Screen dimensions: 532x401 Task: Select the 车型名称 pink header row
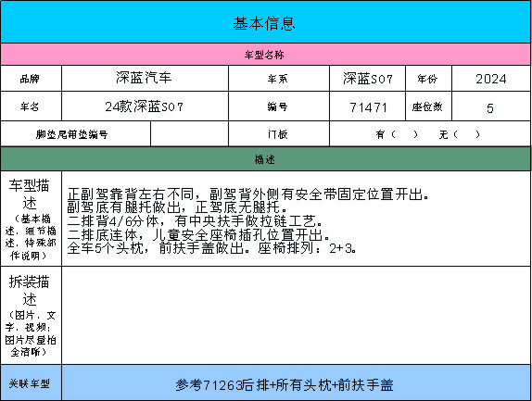(x=266, y=55)
